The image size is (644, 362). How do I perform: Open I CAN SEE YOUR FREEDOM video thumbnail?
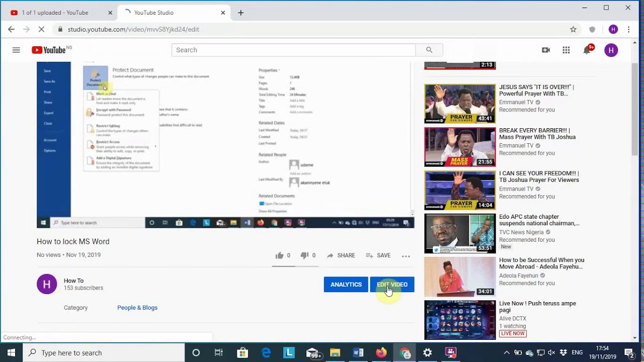(460, 190)
